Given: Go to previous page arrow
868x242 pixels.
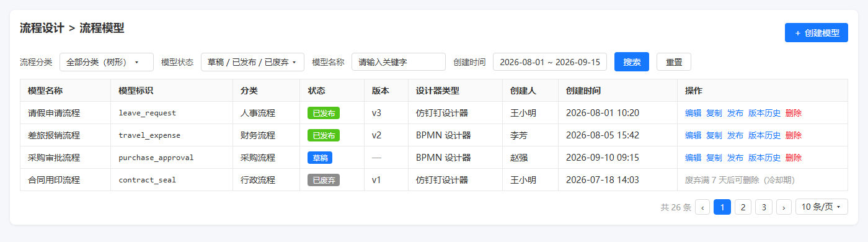Looking at the screenshot, I should (x=702, y=207).
